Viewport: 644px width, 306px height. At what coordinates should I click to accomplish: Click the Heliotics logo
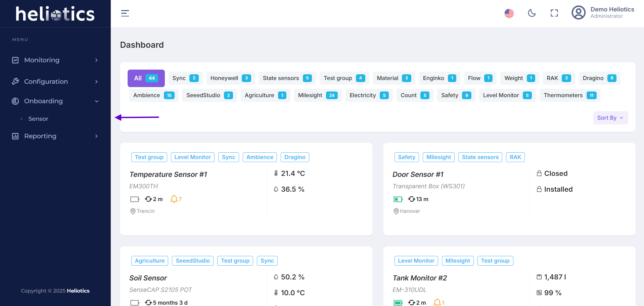point(55,14)
